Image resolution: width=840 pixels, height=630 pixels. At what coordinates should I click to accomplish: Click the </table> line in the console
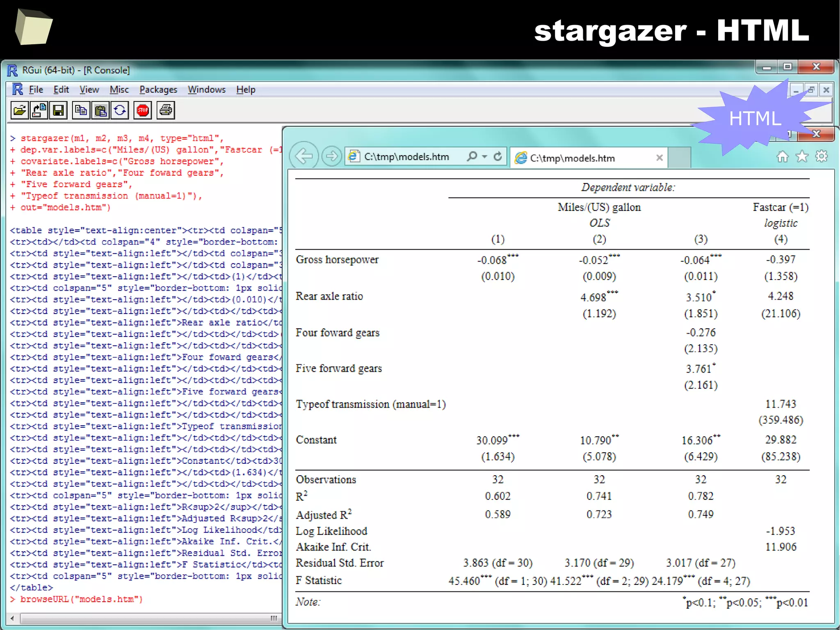[32, 588]
